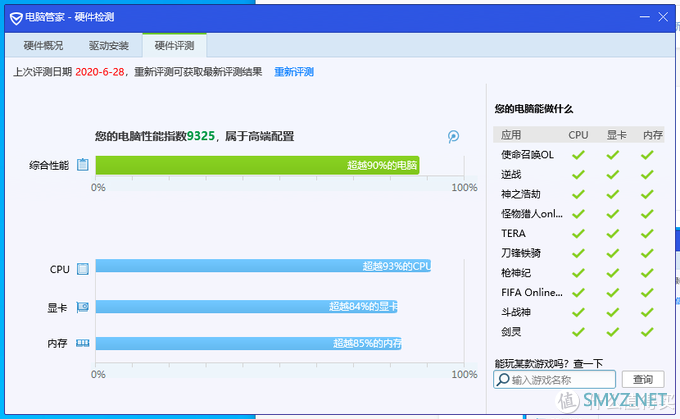Click the 超越85%的内存 bar
Viewport: 680px width, 419px height.
click(248, 344)
